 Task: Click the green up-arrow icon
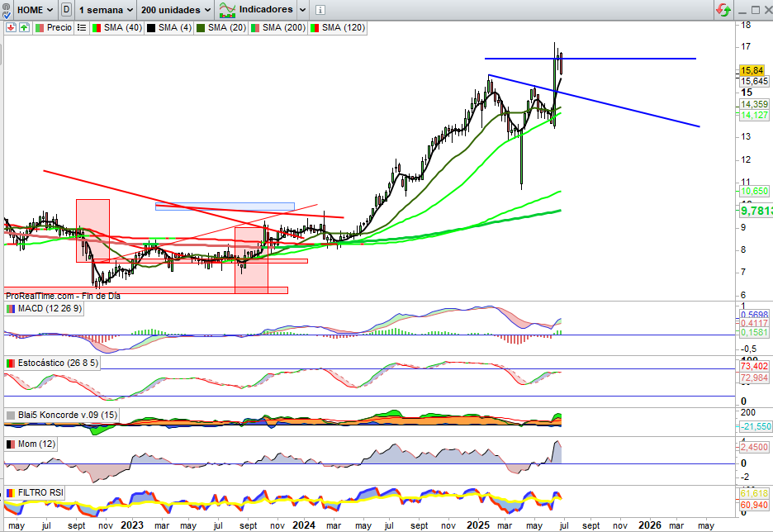[24, 27]
